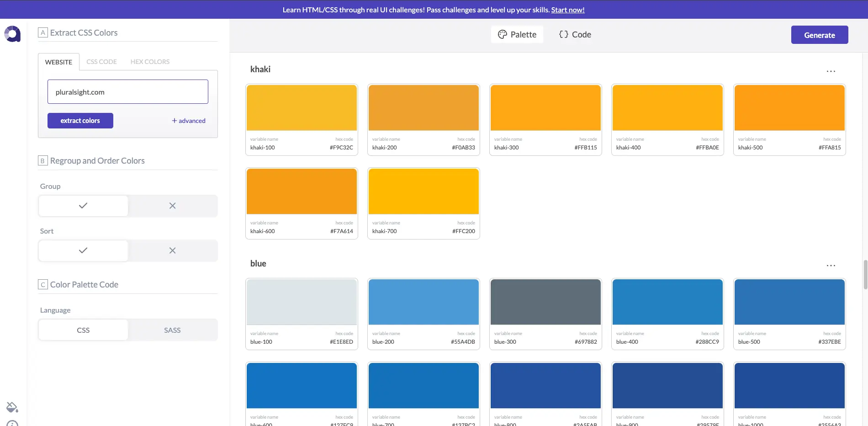Enable grouping with the Group checkmark

[x=83, y=206]
